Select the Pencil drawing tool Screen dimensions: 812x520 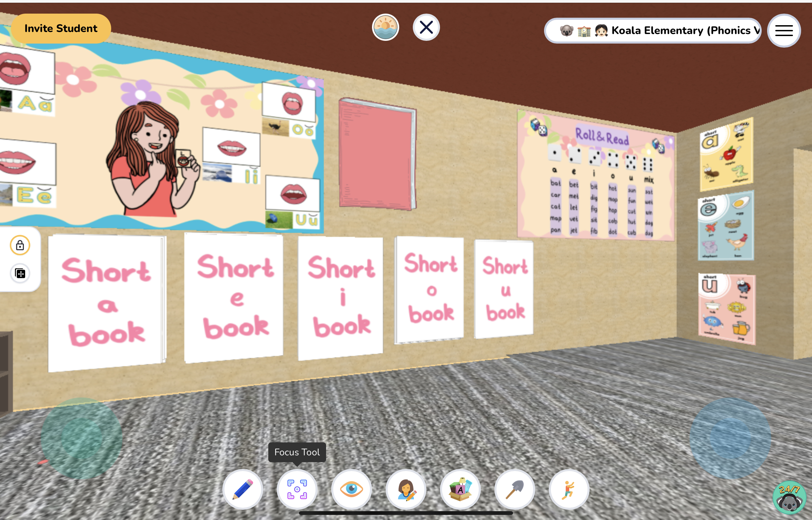click(x=243, y=489)
